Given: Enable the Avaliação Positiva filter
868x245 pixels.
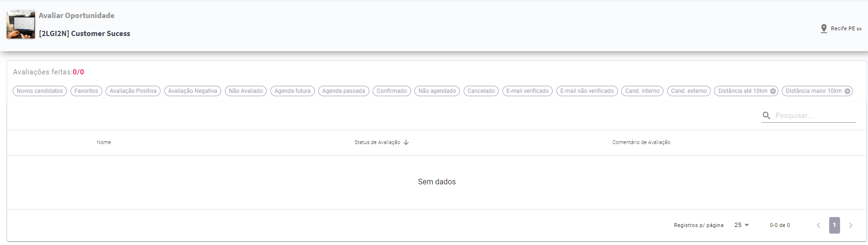Looking at the screenshot, I should pos(133,91).
